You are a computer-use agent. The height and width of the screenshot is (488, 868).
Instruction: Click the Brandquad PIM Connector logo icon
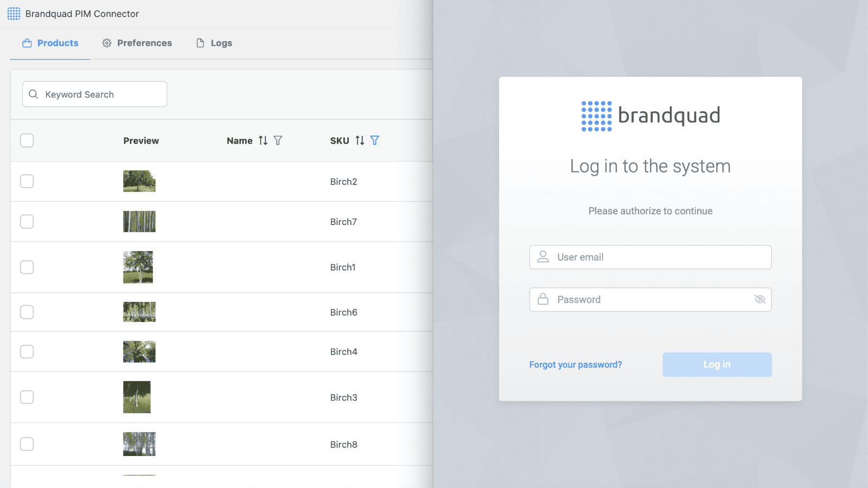14,14
